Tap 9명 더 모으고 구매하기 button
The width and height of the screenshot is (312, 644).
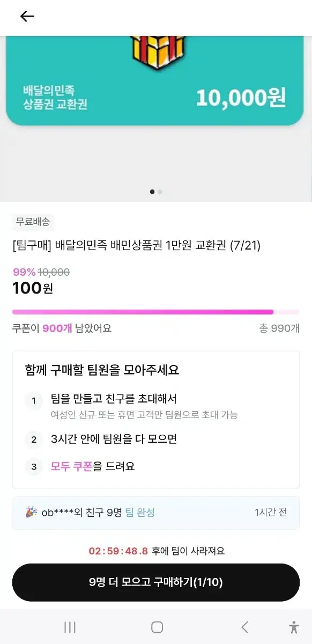156,582
